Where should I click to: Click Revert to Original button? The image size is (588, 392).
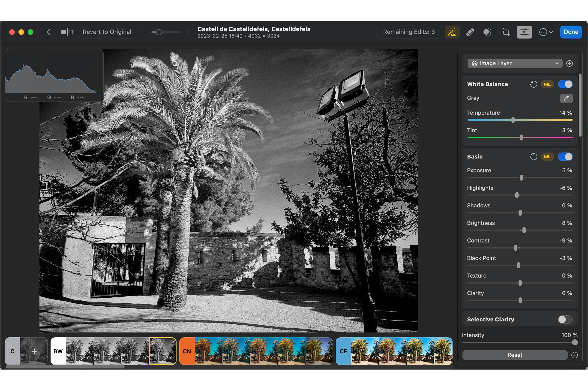(107, 32)
